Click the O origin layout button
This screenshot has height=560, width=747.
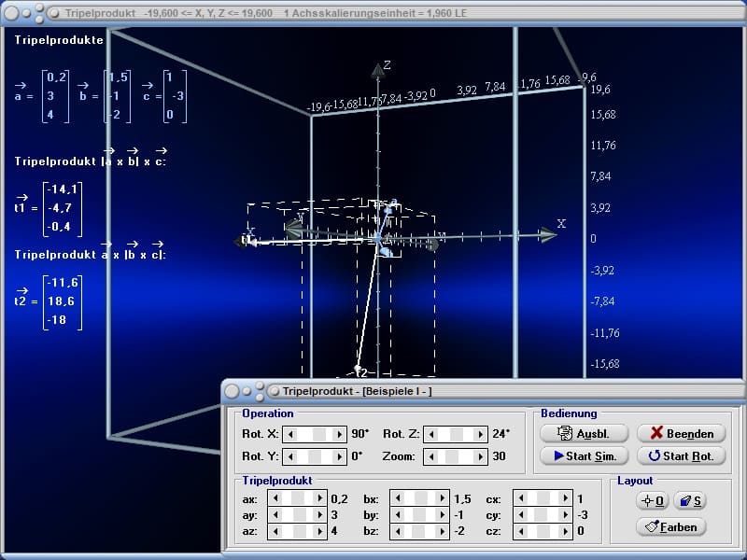(x=653, y=500)
